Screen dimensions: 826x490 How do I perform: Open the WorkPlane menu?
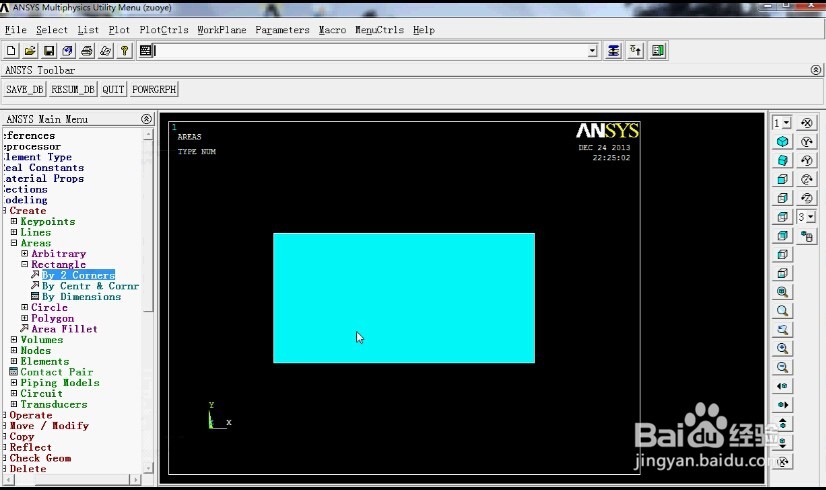tap(222, 30)
